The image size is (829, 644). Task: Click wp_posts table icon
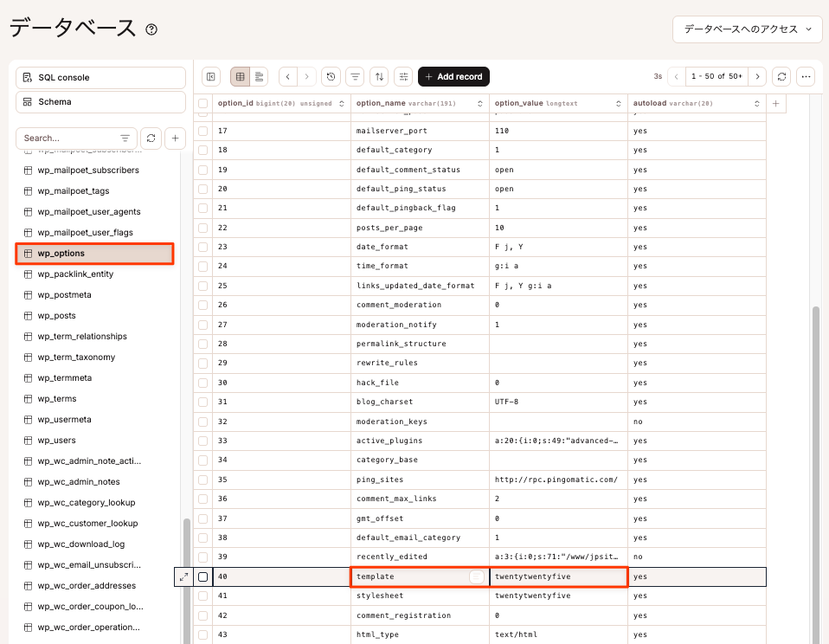coord(28,316)
